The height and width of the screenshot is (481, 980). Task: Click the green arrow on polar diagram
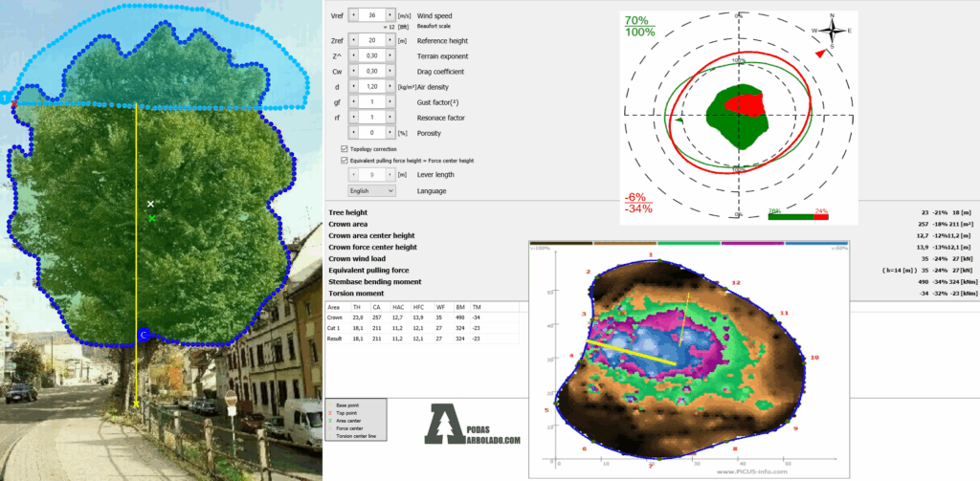[x=679, y=121]
